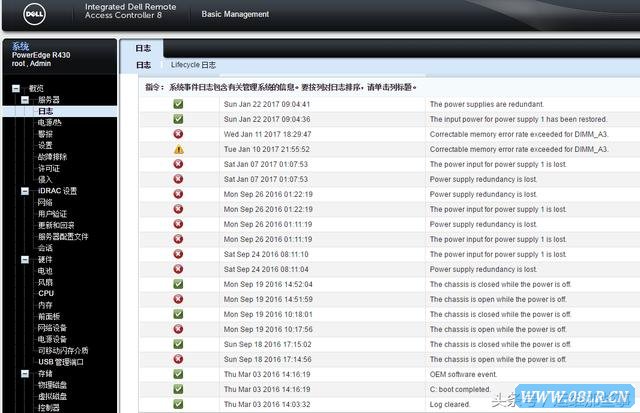Open 用户验证 under iDRAC settings

click(54, 213)
